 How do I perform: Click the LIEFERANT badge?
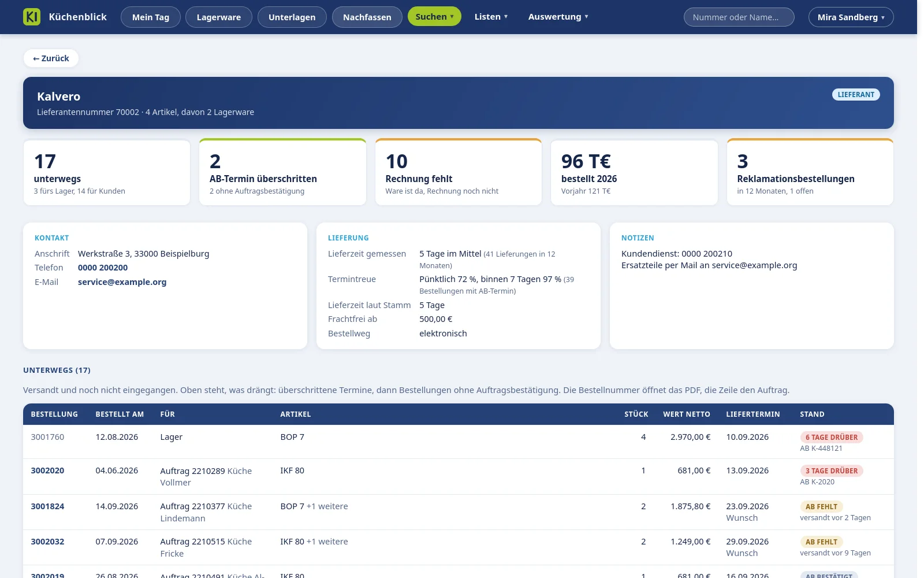tap(856, 95)
